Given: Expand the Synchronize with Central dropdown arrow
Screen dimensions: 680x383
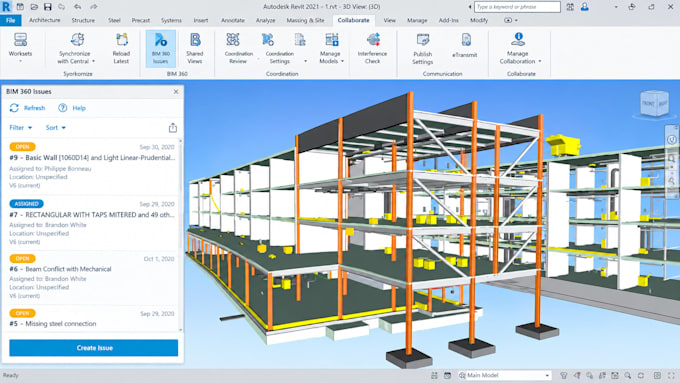Looking at the screenshot, I should click(x=93, y=61).
